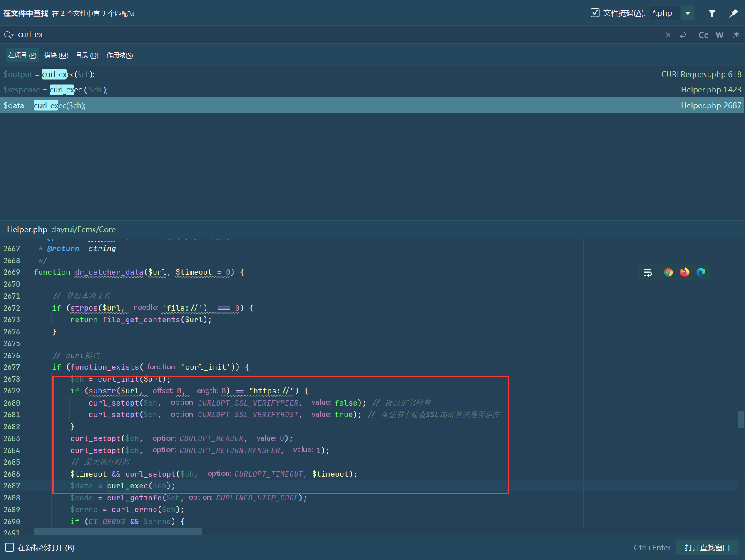Click the vertical scrollbar thumb in preview

click(740, 419)
